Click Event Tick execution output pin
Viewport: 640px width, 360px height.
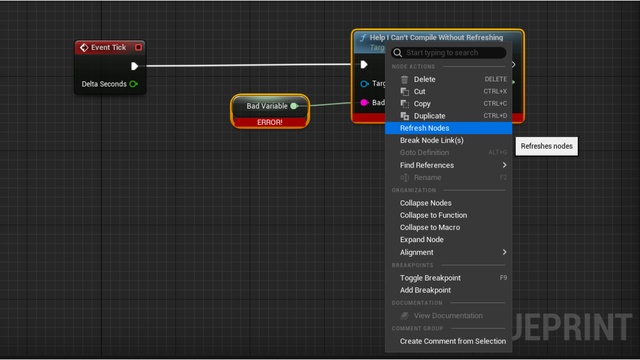(134, 66)
